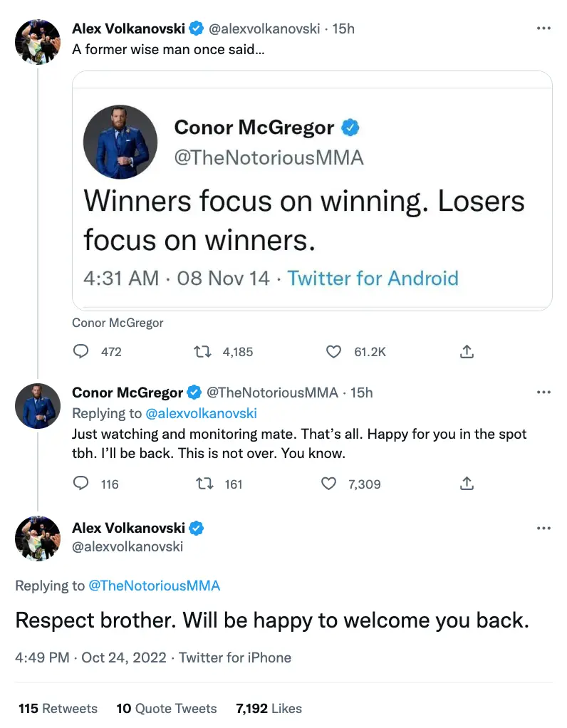Like McGregor's reply with 7,309 likes
The image size is (567, 728).
(329, 484)
